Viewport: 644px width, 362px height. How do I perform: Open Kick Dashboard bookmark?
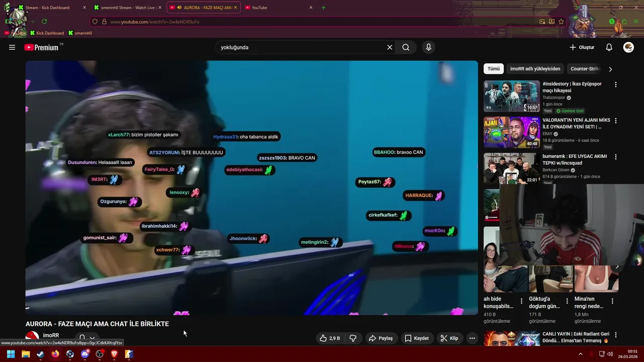pyautogui.click(x=47, y=33)
